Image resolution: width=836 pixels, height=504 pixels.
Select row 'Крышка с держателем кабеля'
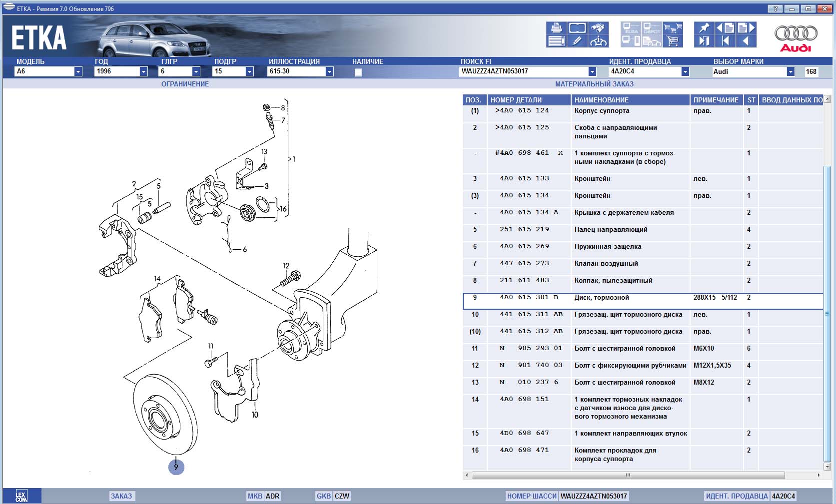[x=643, y=216]
